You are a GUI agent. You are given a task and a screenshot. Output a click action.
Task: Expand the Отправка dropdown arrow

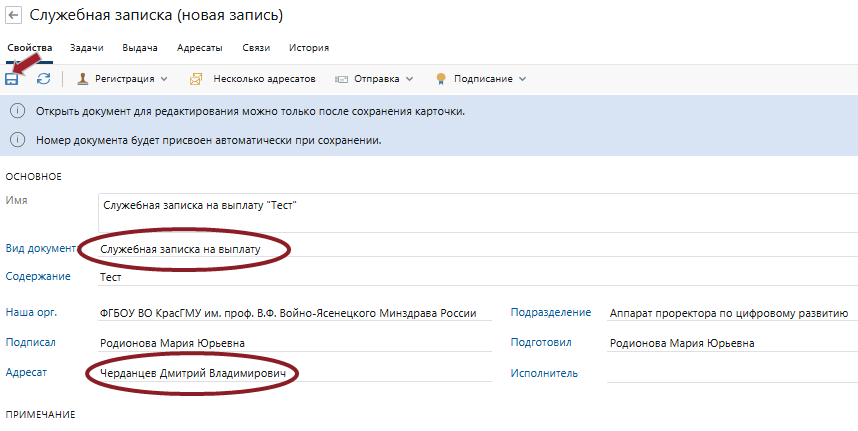coord(409,79)
